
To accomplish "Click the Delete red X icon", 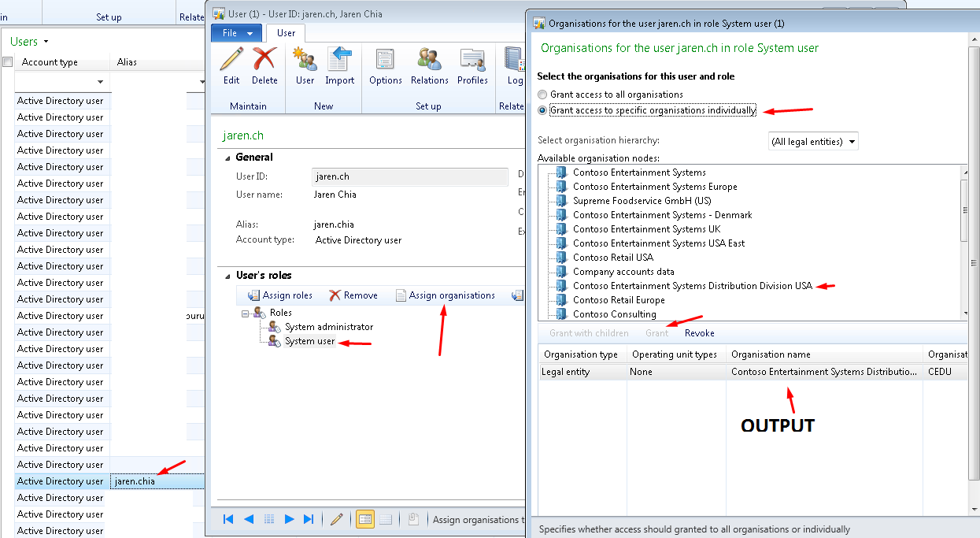I will (x=264, y=60).
